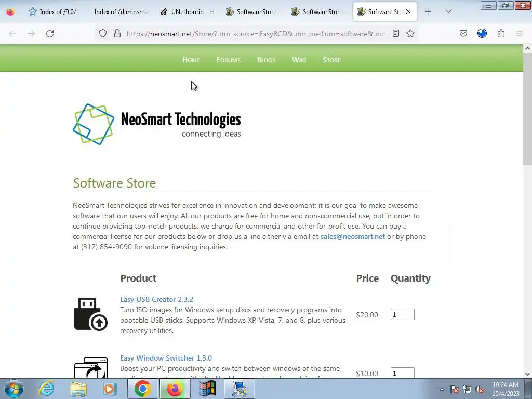This screenshot has width=532, height=399.
Task: Open the Action Center flag icon
Action: pyautogui.click(x=455, y=389)
